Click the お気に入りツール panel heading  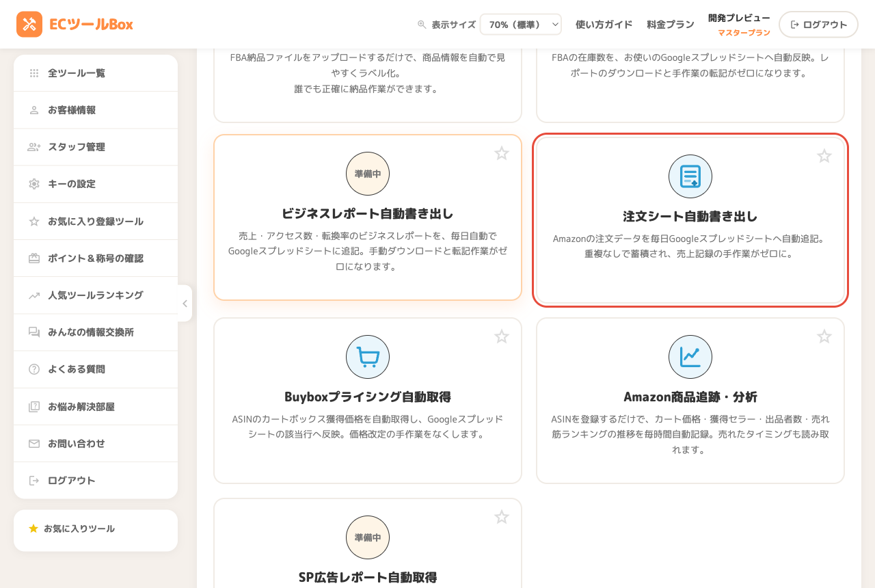click(x=79, y=529)
